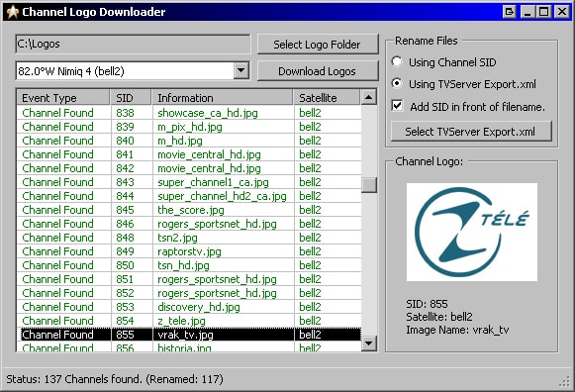Click the Z Télé channel logo preview
Viewport: 575px width, 392px height.
[472, 232]
